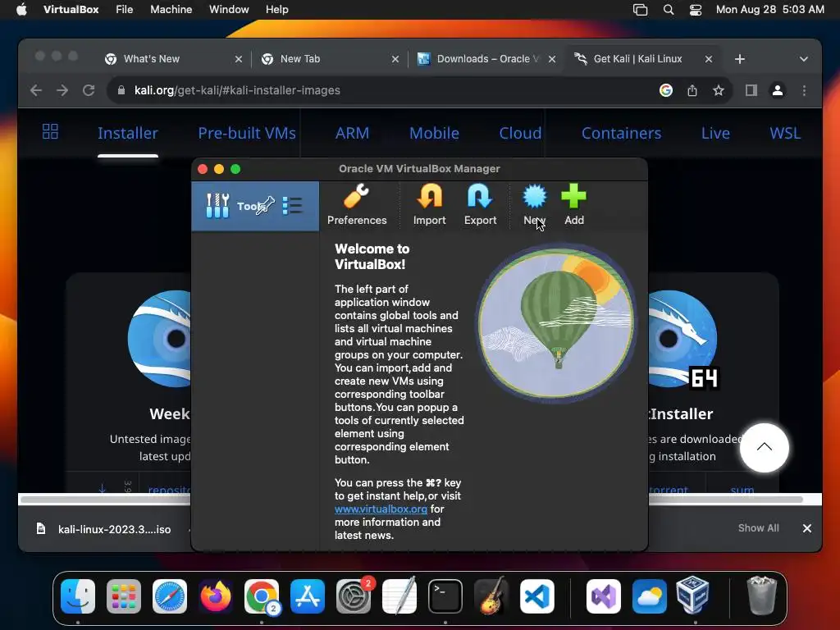840x630 pixels.
Task: Open Spotlight search in menu bar
Action: tap(668, 10)
